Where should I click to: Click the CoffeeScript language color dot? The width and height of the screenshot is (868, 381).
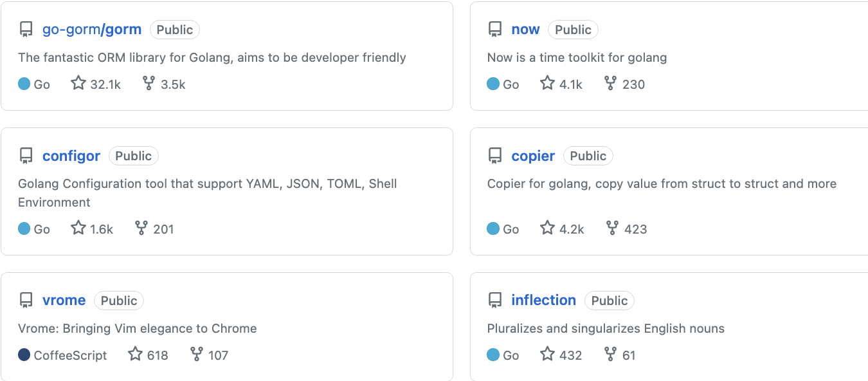pyautogui.click(x=24, y=355)
